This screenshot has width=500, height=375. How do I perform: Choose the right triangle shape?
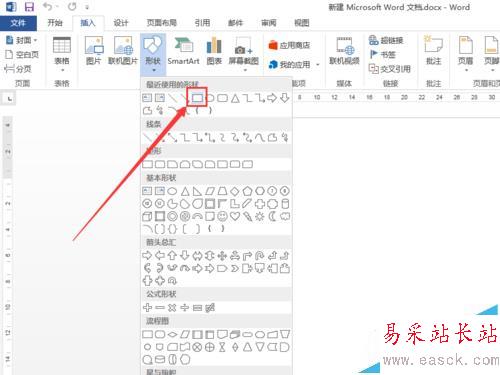pos(197,191)
